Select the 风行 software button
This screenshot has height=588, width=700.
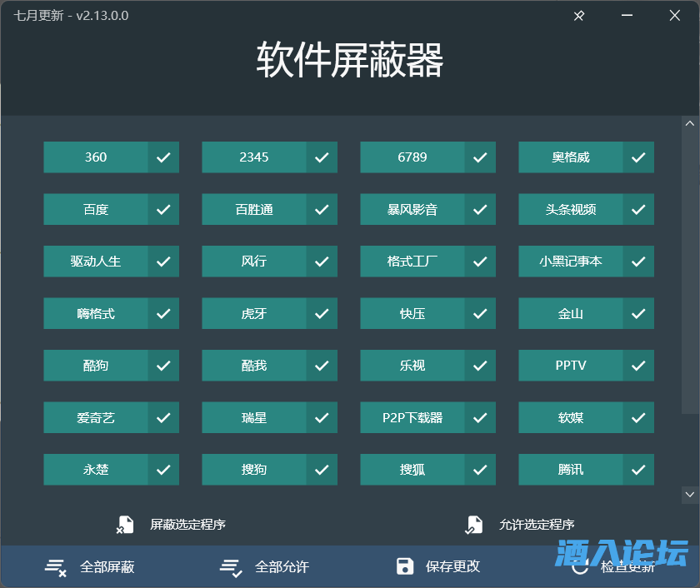click(x=254, y=261)
